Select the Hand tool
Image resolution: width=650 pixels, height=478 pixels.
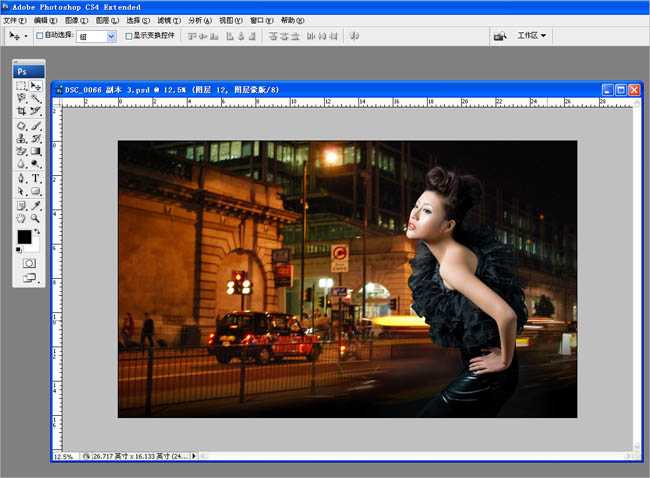click(21, 217)
